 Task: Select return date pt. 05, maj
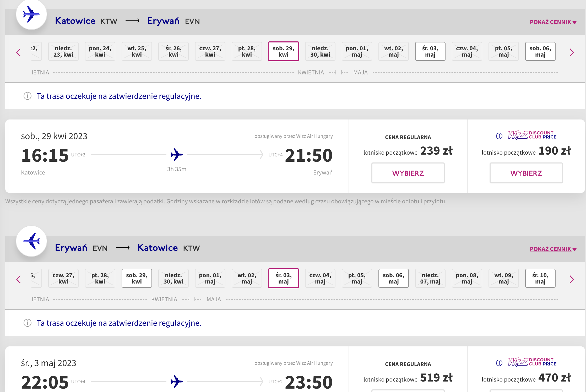pyautogui.click(x=357, y=278)
